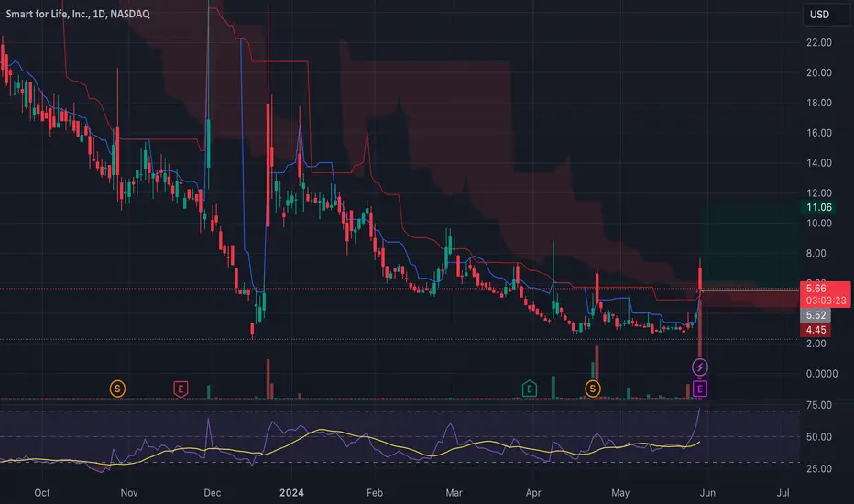Click the May label on time axis

[x=620, y=493]
